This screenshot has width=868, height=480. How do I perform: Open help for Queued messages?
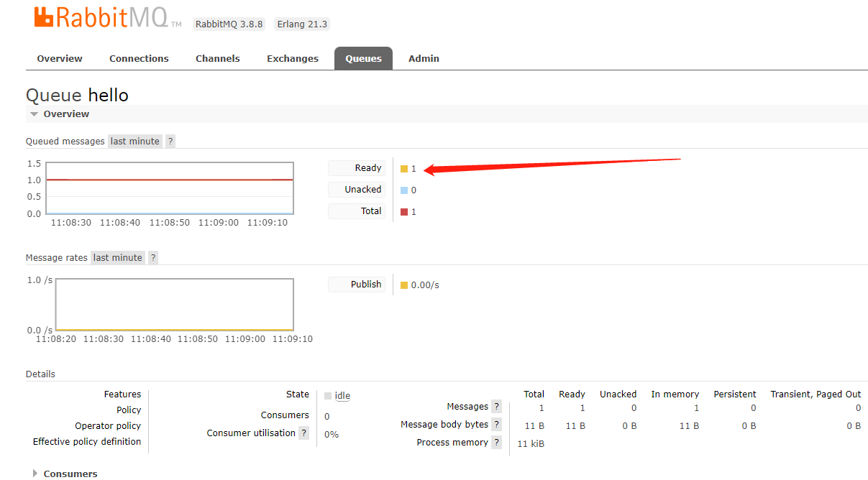point(170,141)
